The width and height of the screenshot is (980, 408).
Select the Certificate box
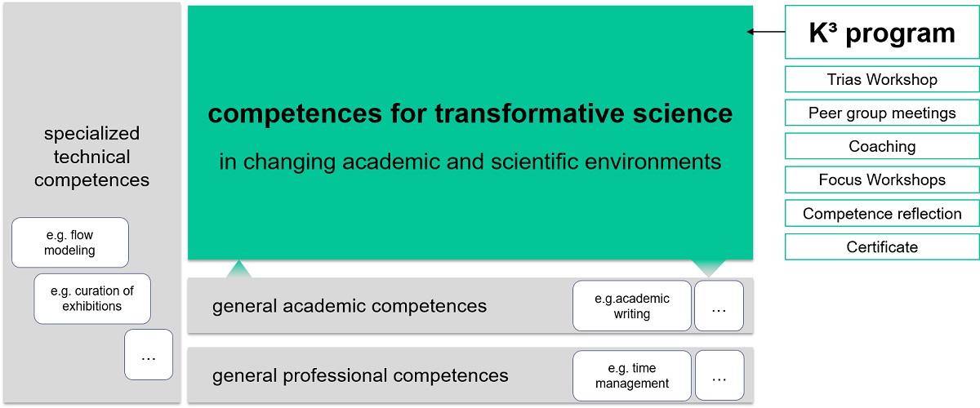click(x=882, y=246)
